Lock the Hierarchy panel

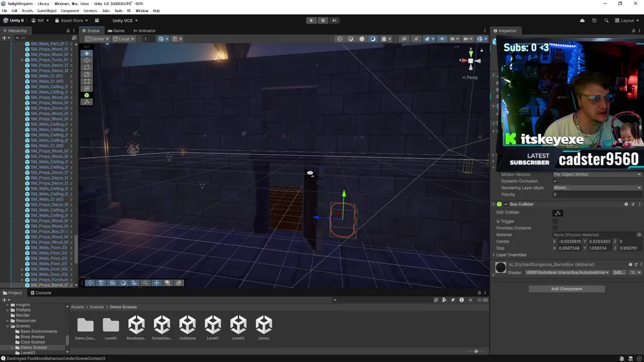tap(68, 31)
